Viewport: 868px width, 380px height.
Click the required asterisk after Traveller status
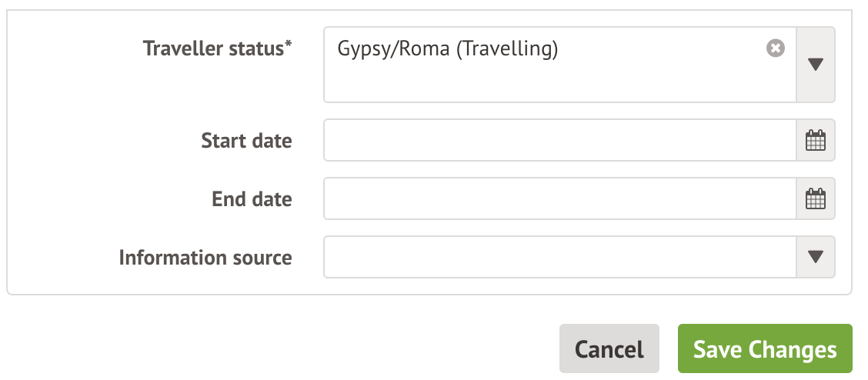pos(288,47)
